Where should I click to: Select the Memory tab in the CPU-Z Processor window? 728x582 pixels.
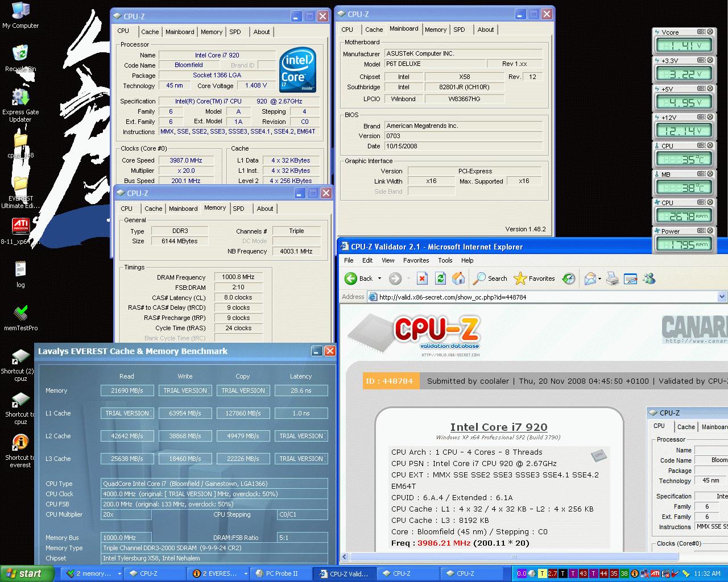pyautogui.click(x=212, y=32)
